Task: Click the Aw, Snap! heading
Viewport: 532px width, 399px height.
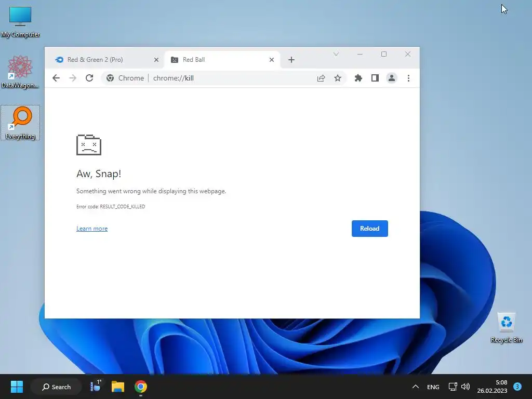Action: click(x=99, y=174)
